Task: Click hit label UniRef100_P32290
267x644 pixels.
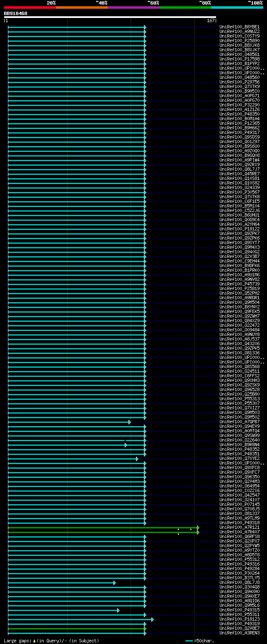Action: [x=239, y=105]
